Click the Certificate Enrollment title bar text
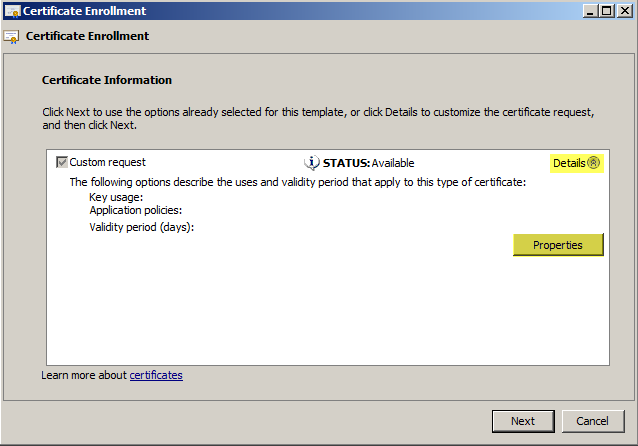 pyautogui.click(x=84, y=11)
